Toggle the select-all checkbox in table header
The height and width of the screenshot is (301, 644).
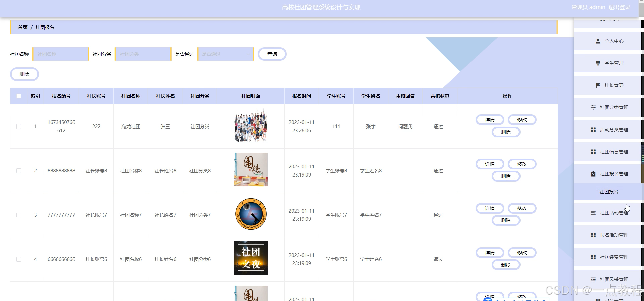[19, 96]
